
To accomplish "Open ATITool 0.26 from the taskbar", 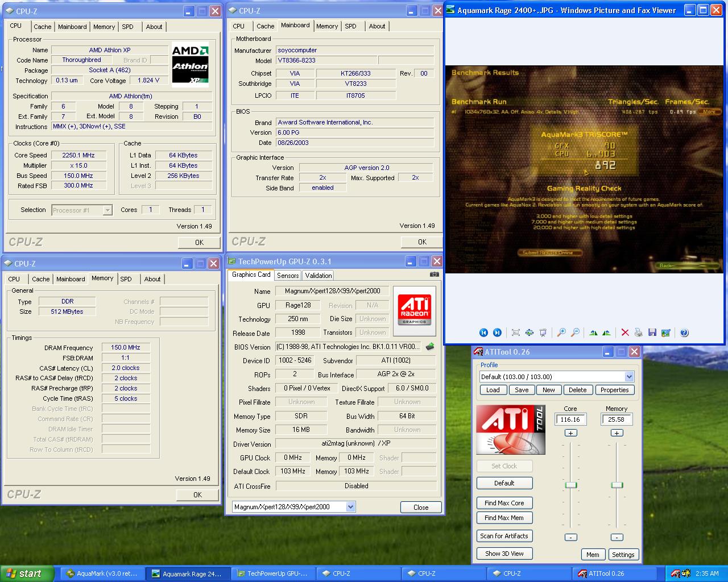I will point(614,573).
